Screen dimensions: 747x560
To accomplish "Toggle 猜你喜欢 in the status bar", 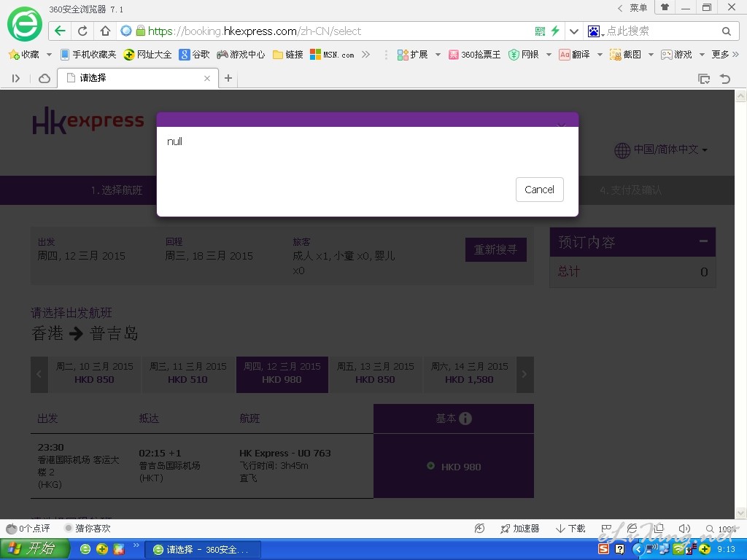I will [88, 529].
